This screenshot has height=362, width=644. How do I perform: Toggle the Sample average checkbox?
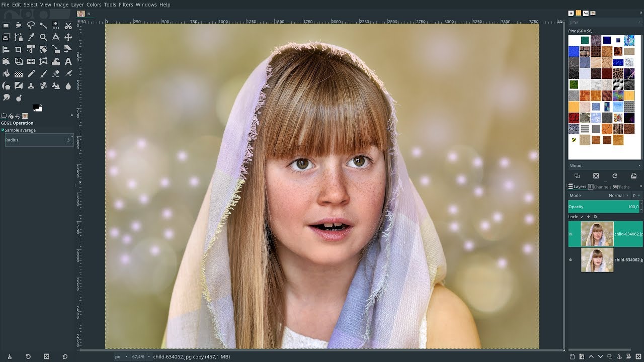(3, 130)
